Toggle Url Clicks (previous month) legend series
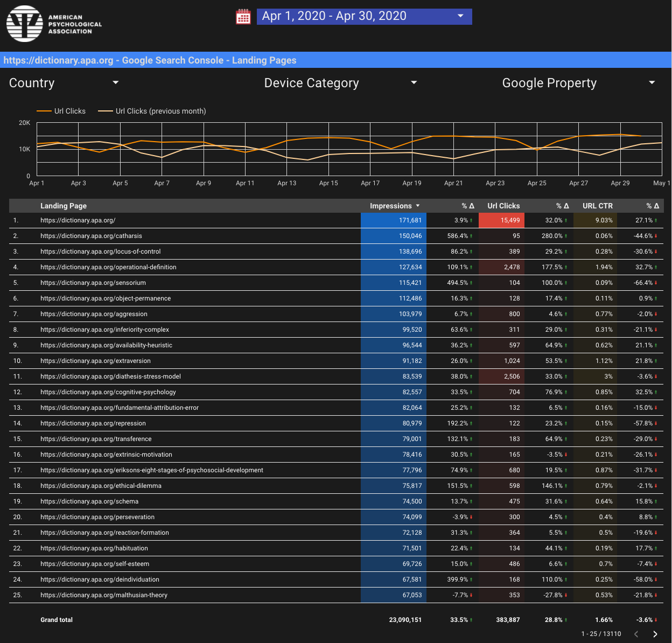Screen dimensions: 672x643 pyautogui.click(x=152, y=111)
